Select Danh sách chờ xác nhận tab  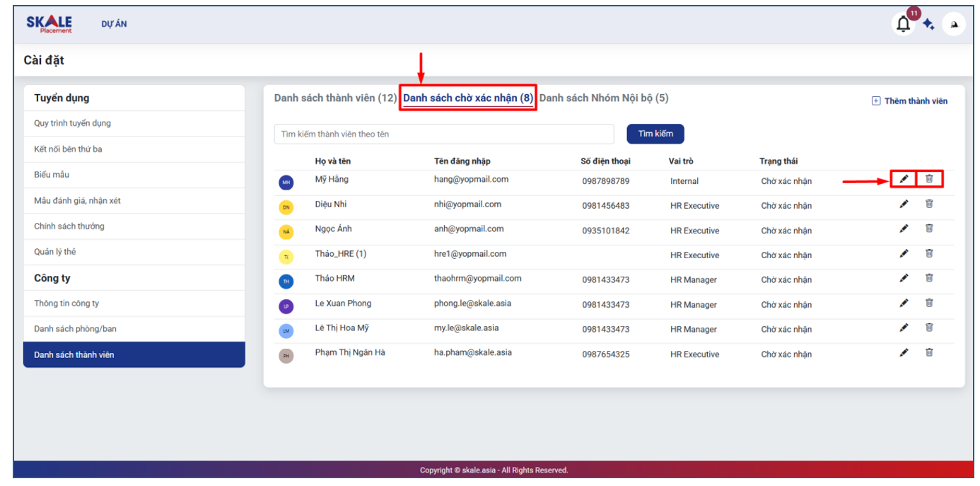[468, 98]
